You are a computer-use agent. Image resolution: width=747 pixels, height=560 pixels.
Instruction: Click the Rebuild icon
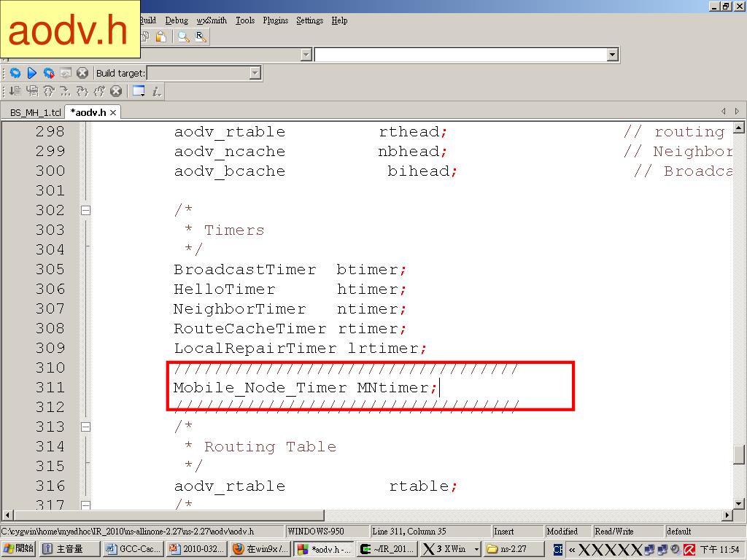66,73
